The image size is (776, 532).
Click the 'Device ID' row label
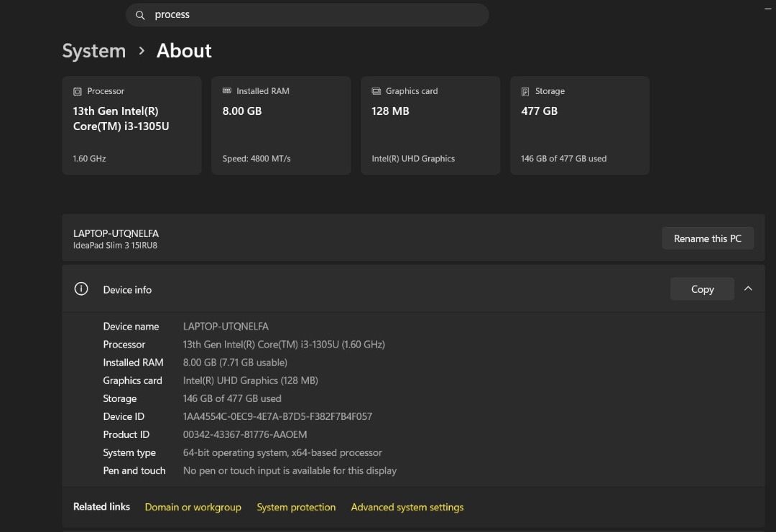point(124,417)
